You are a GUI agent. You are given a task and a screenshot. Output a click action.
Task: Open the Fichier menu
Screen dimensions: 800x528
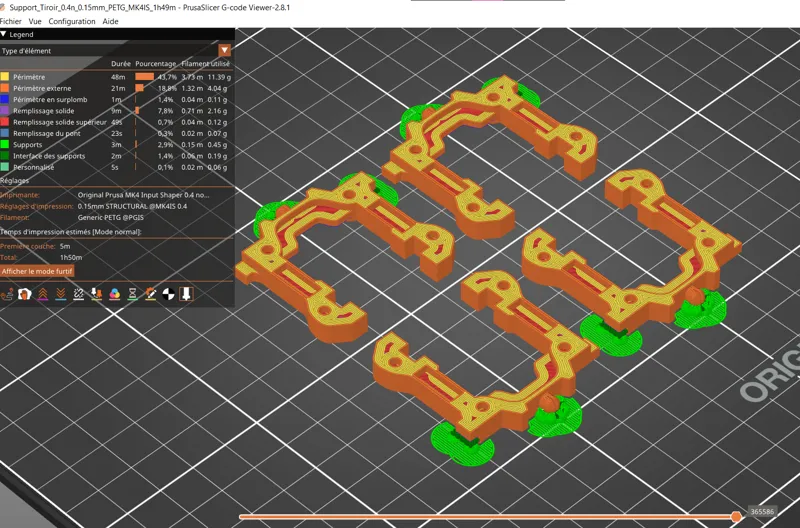(11, 21)
